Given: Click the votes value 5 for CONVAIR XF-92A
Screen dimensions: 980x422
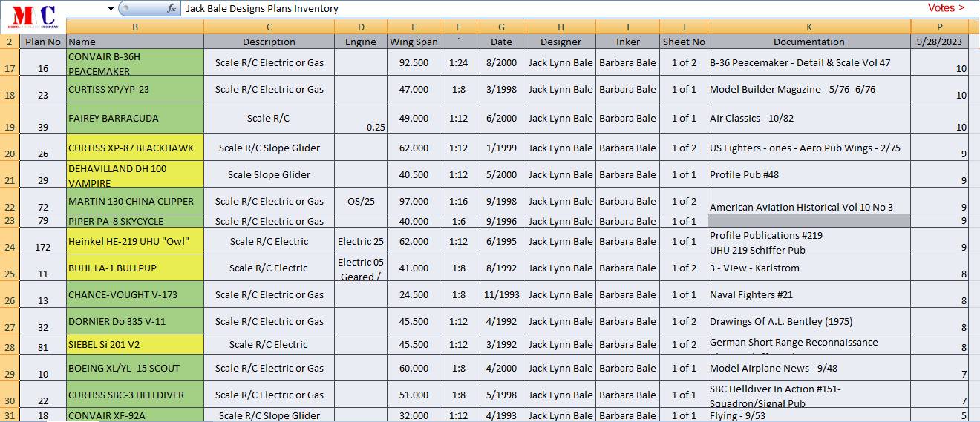Looking at the screenshot, I should [x=939, y=415].
